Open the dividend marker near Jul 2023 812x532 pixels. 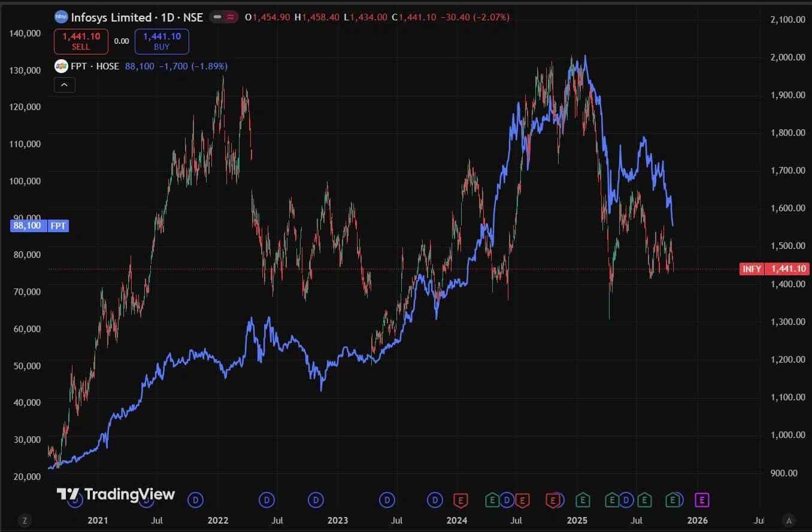click(387, 500)
